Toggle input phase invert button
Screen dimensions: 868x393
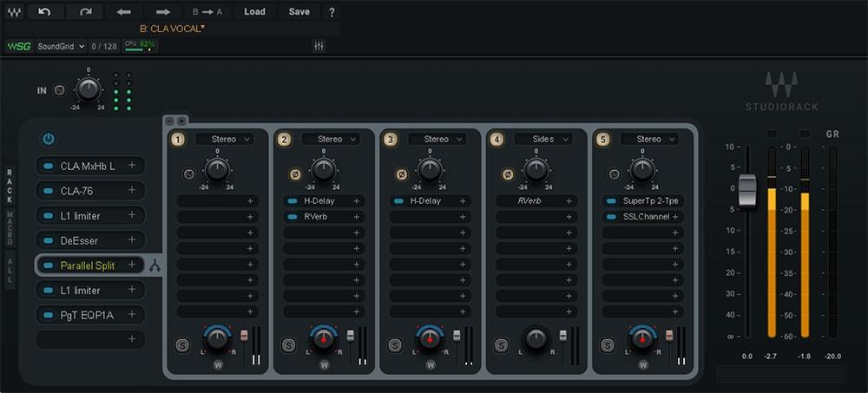[59, 89]
